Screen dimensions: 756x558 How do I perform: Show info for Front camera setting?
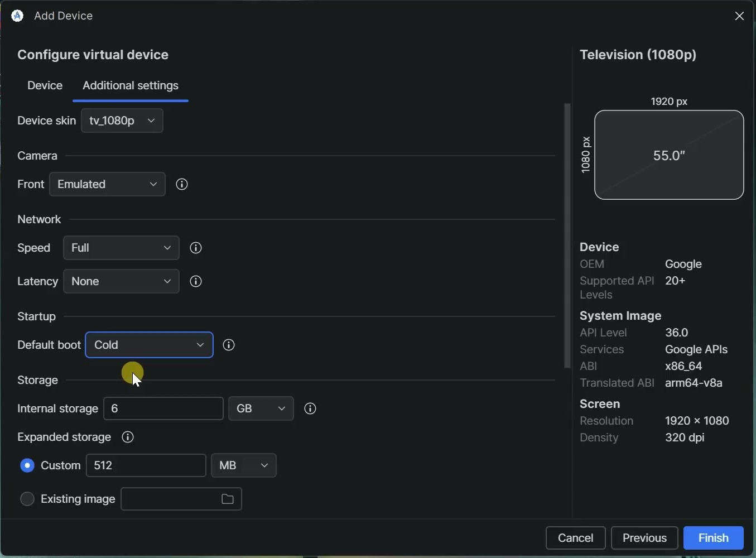click(x=182, y=185)
